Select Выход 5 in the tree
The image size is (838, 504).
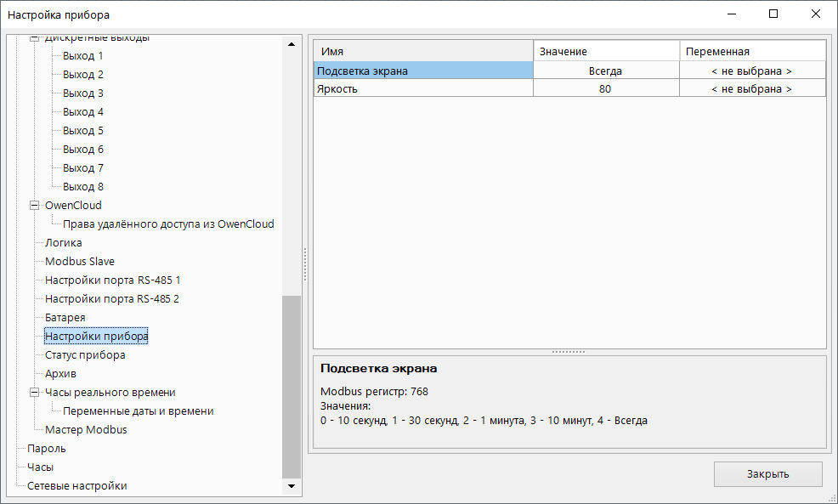[x=82, y=131]
